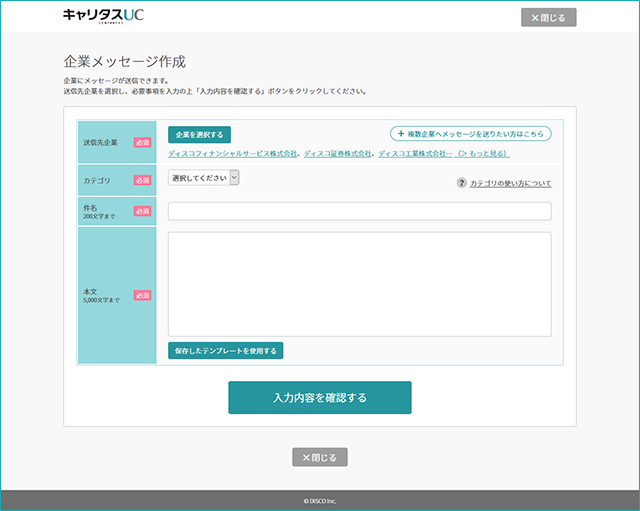The height and width of the screenshot is (511, 640).
Task: Click the 企業を選択する button
Action: [x=199, y=135]
